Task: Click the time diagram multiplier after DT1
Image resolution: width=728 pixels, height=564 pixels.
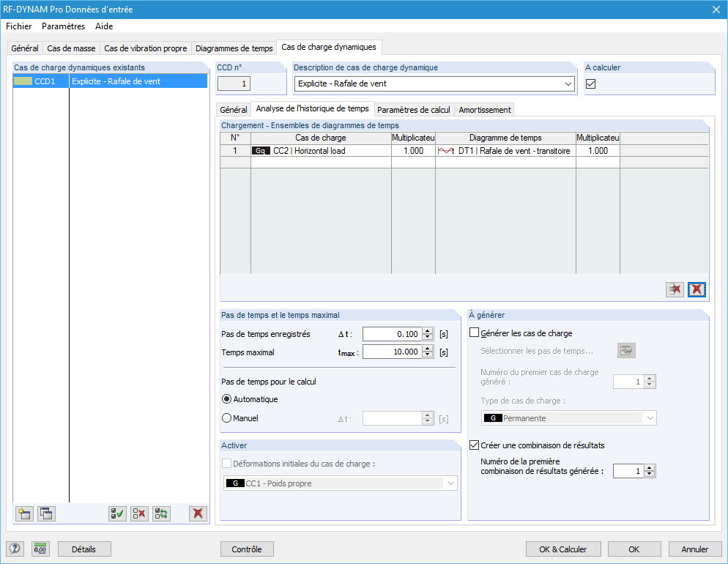Action: [x=598, y=151]
